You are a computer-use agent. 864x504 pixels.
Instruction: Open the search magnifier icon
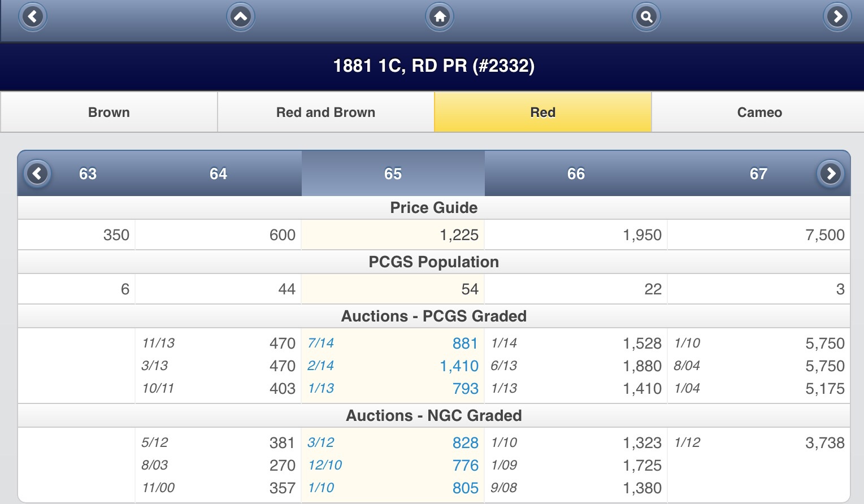[646, 16]
